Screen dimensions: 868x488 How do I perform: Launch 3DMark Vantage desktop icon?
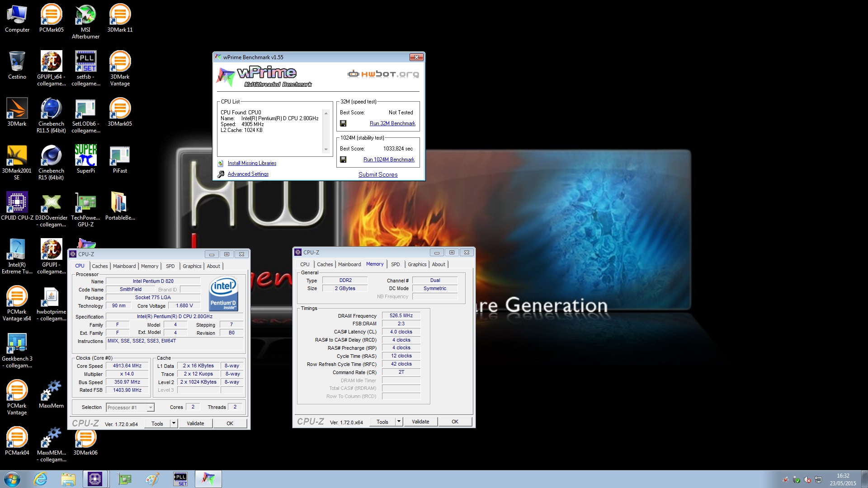[x=120, y=68]
